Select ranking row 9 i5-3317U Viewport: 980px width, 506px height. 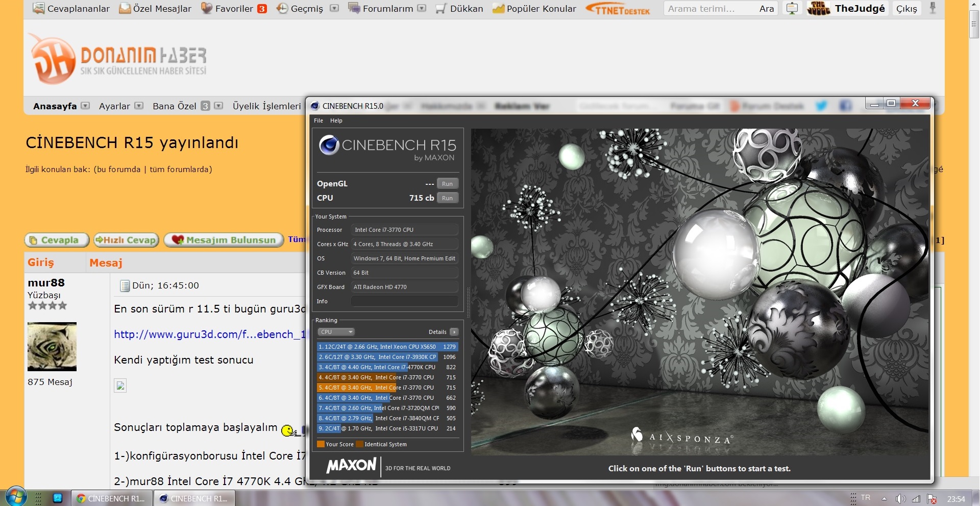pyautogui.click(x=387, y=428)
